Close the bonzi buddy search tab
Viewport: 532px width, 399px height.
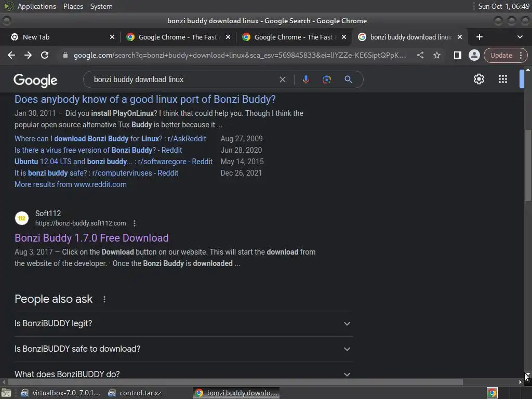459,37
